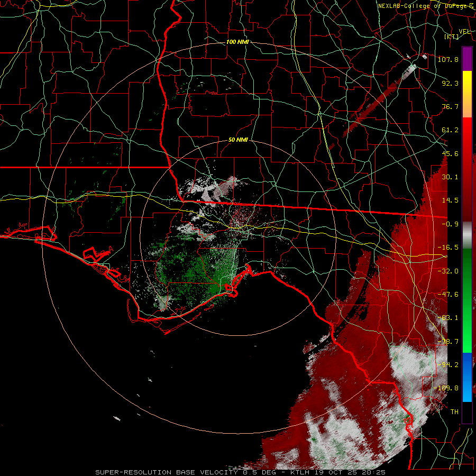The width and height of the screenshot is (476, 476).
Task: Pick the purple segment of the color bar
Action: (x=467, y=59)
